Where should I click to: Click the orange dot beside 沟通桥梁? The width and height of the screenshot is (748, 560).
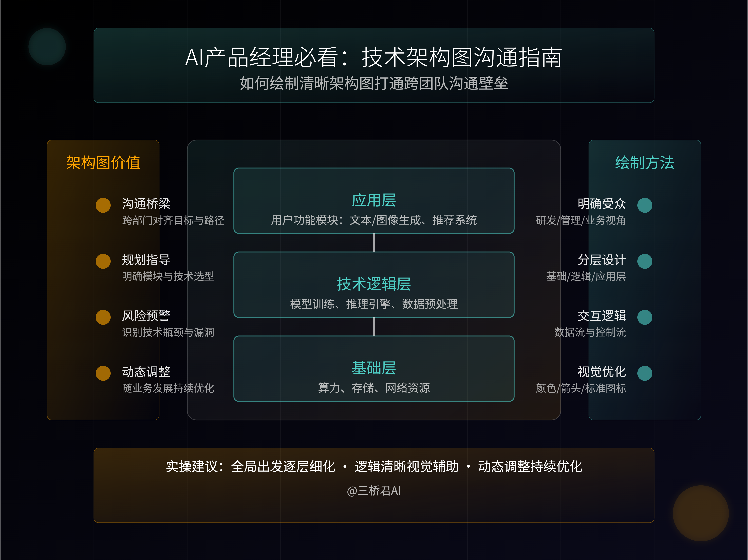pos(103,205)
